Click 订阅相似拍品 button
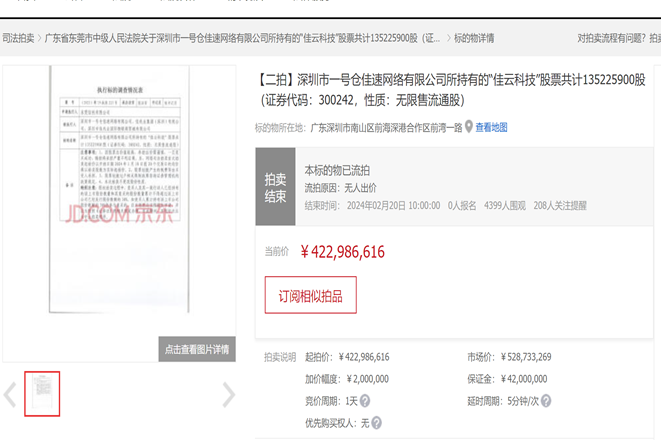661x440 pixels. point(310,296)
